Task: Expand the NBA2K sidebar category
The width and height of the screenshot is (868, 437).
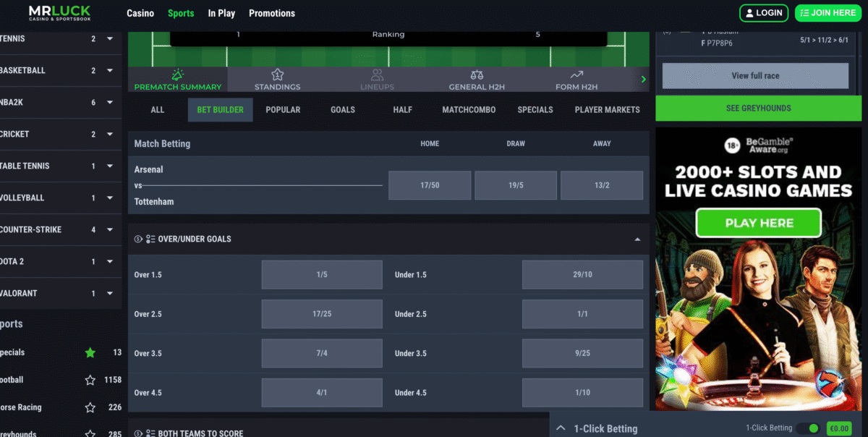Action: pyautogui.click(x=110, y=103)
